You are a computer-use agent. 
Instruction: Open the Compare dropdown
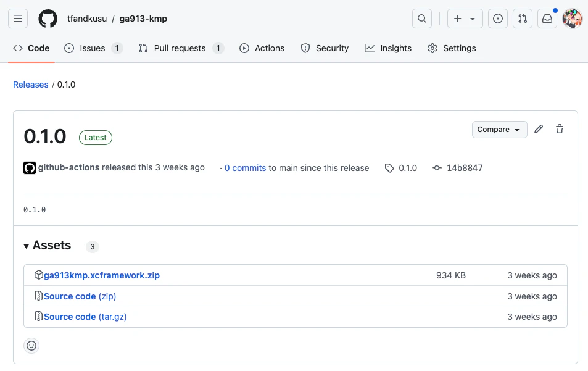[x=500, y=130]
